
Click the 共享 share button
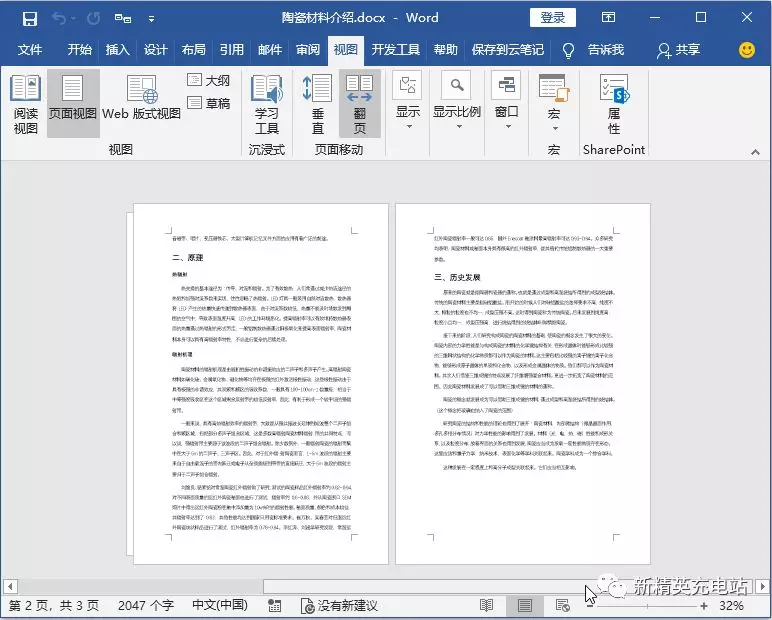coord(677,49)
